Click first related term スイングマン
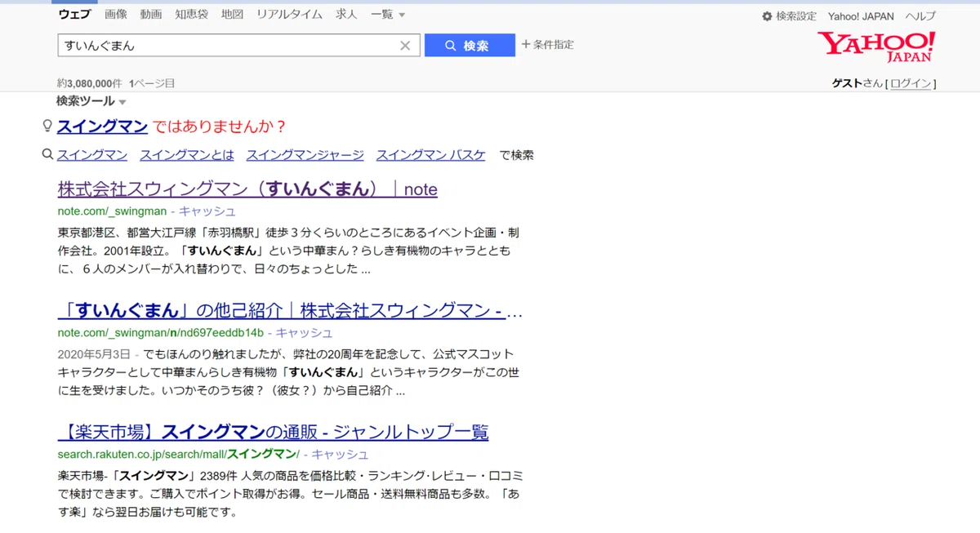The image size is (980, 533). (92, 155)
